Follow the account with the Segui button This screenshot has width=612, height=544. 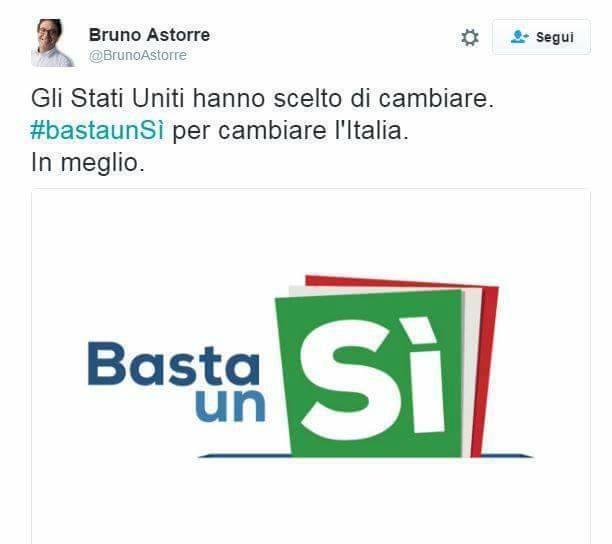click(x=541, y=37)
